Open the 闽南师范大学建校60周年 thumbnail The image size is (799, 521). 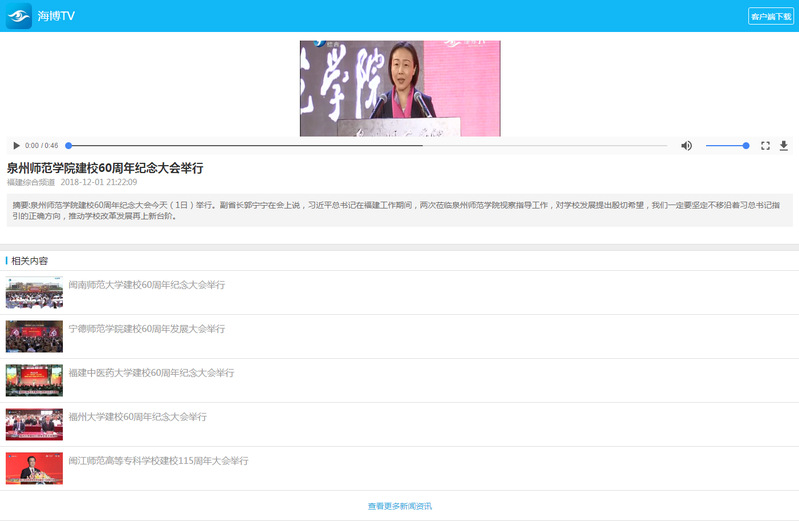[x=34, y=293]
